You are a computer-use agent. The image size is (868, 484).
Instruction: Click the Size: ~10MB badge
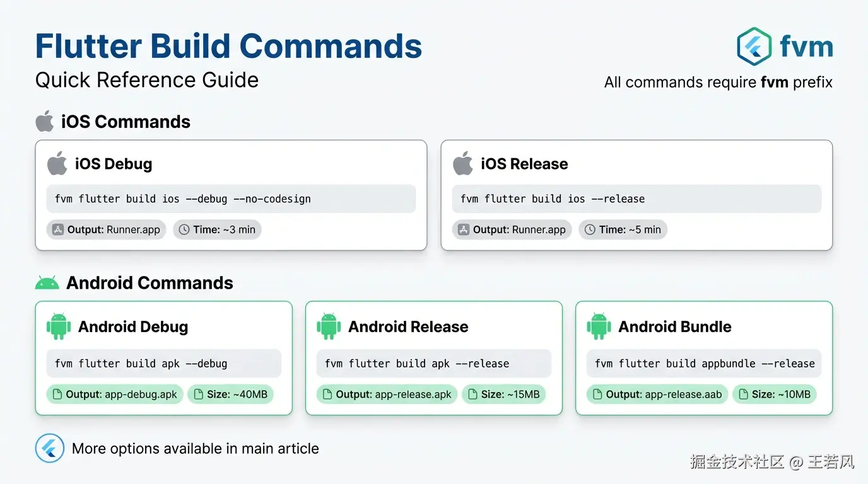[x=774, y=395]
